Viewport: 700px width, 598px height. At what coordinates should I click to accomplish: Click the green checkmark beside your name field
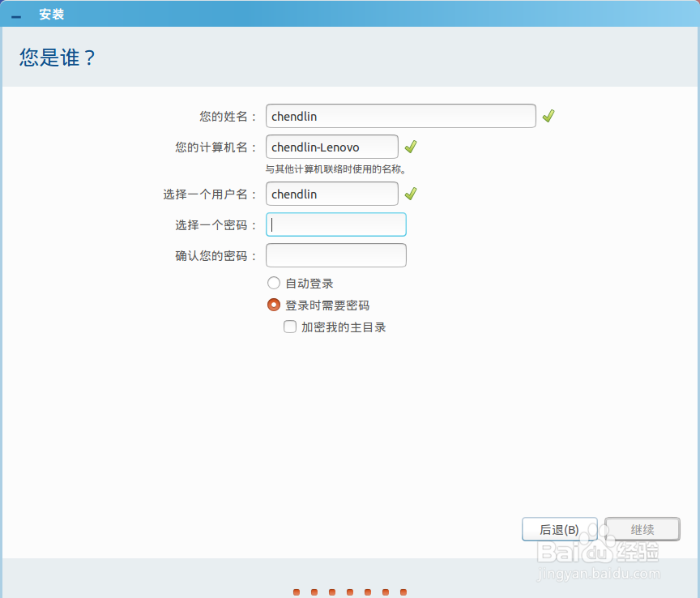pyautogui.click(x=548, y=115)
